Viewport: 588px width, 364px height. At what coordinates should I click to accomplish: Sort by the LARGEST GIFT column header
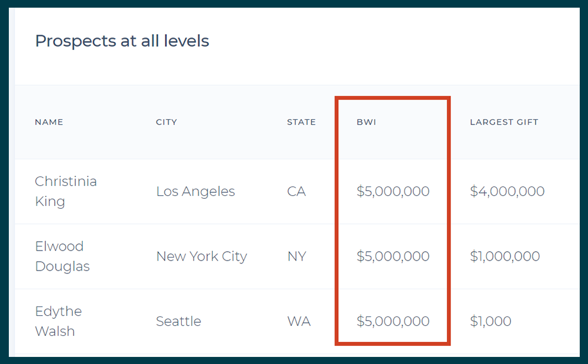504,122
